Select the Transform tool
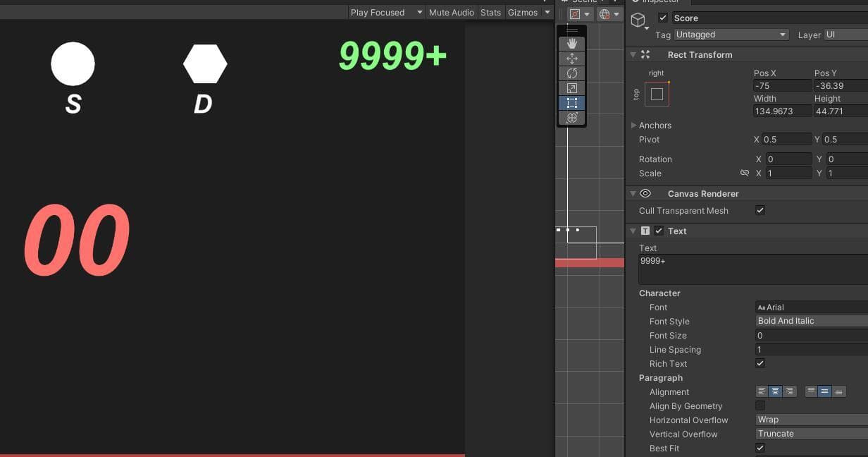 coord(571,118)
